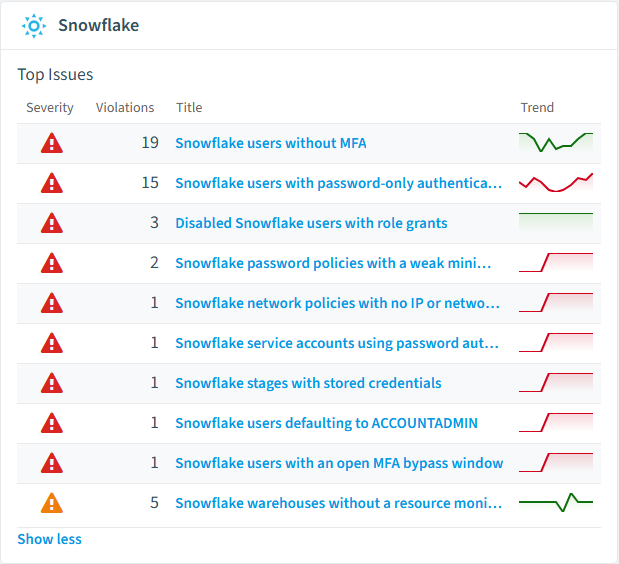Click the Violations column header

(x=125, y=107)
